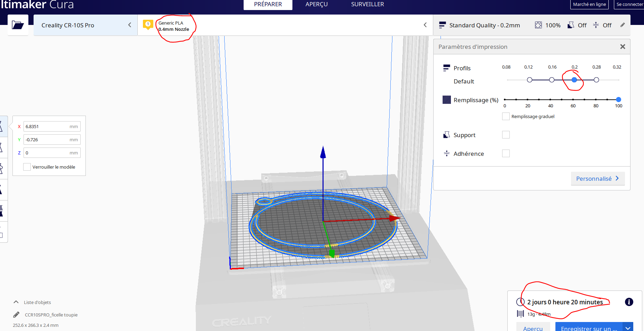Switch to the APERÇU tab

tap(317, 5)
